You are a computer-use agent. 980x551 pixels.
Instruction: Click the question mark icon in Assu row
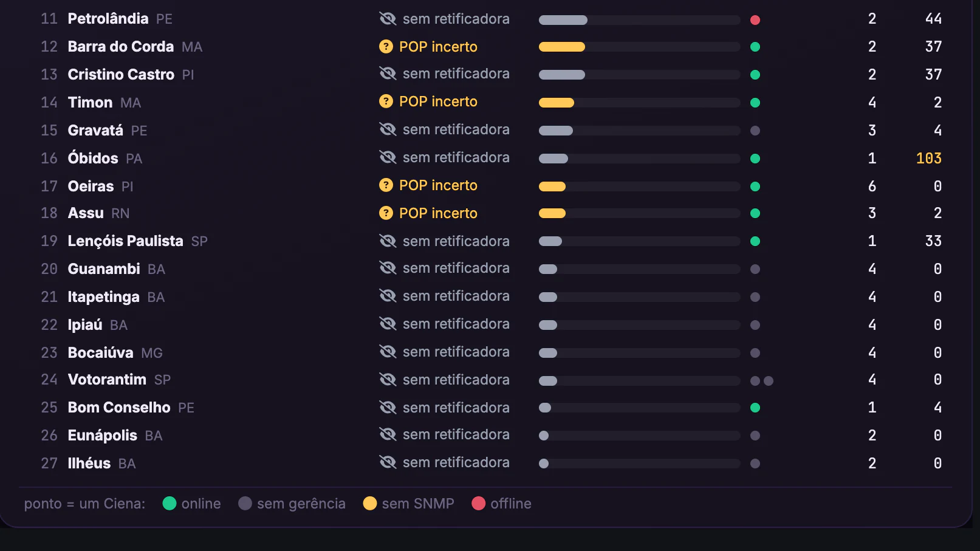(x=386, y=213)
